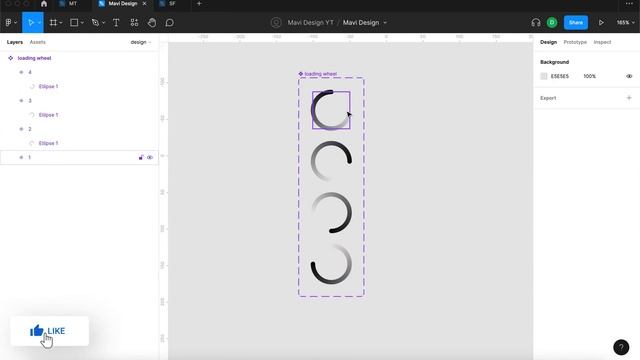Screen dimensions: 640x360
Task: Click variant icon beside layer 2
Action: click(21, 129)
